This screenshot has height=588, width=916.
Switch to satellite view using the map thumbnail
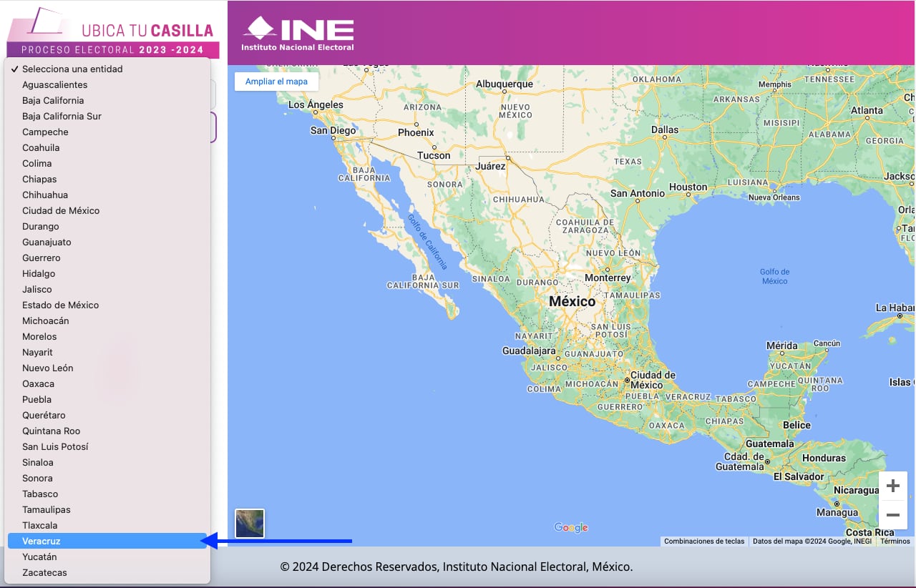click(248, 523)
